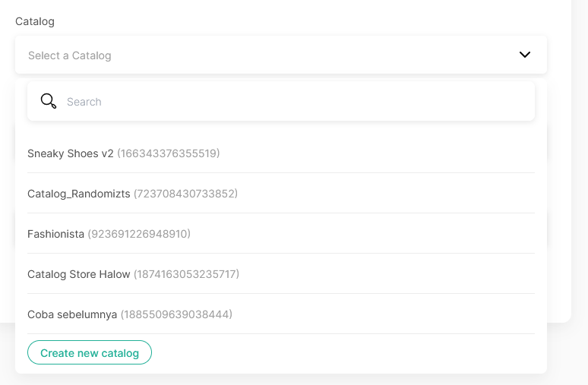Choose the Coba sebelumnya catalog
Screen dimensions: 588x385
(72, 314)
